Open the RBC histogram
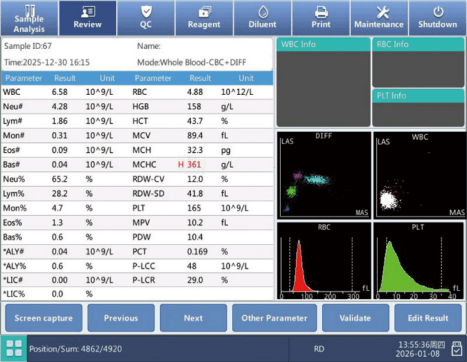 pyautogui.click(x=324, y=261)
